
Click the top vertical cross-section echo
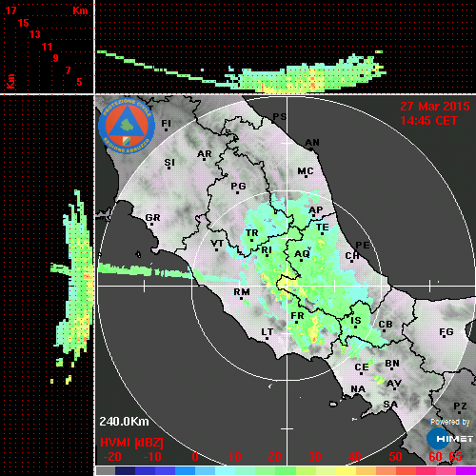pos(242,72)
